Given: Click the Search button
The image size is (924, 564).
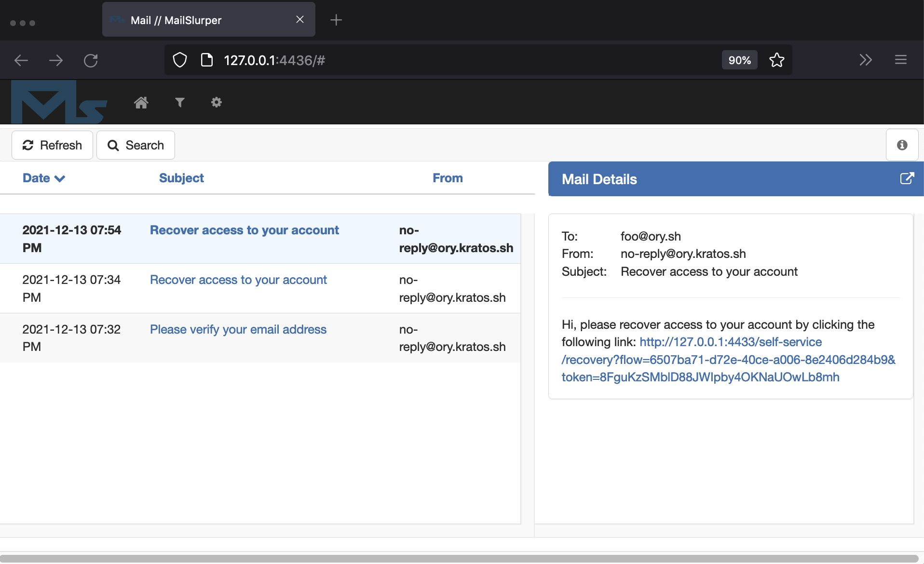Looking at the screenshot, I should click(135, 145).
